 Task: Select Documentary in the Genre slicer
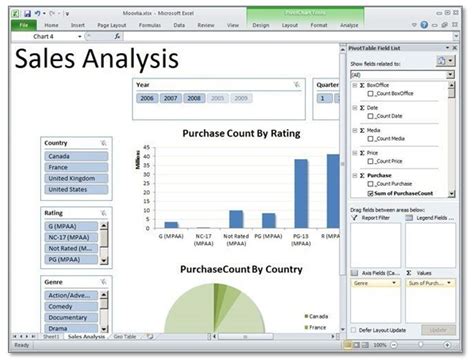coord(71,317)
